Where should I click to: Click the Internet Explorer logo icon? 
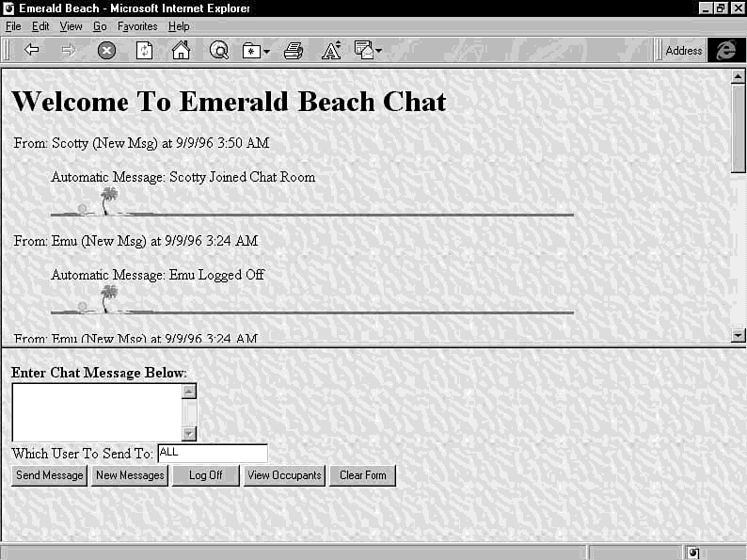coord(725,51)
